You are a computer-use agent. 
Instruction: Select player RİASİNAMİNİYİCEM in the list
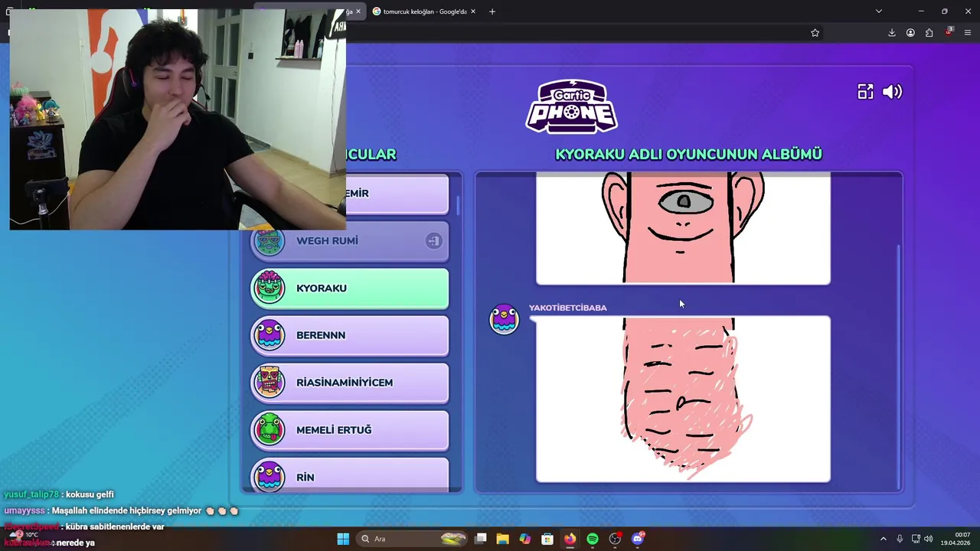pos(350,383)
